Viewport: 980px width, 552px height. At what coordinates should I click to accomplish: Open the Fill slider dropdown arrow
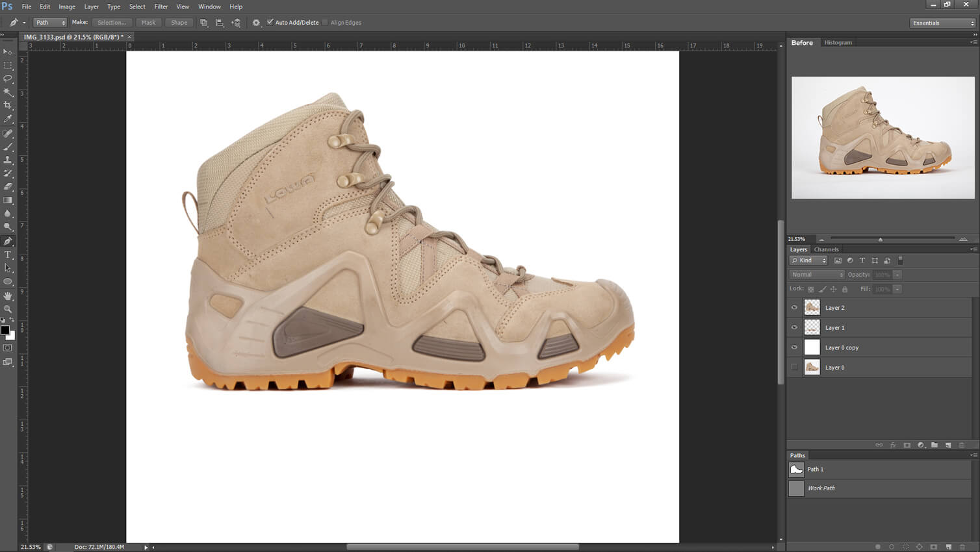pos(897,289)
